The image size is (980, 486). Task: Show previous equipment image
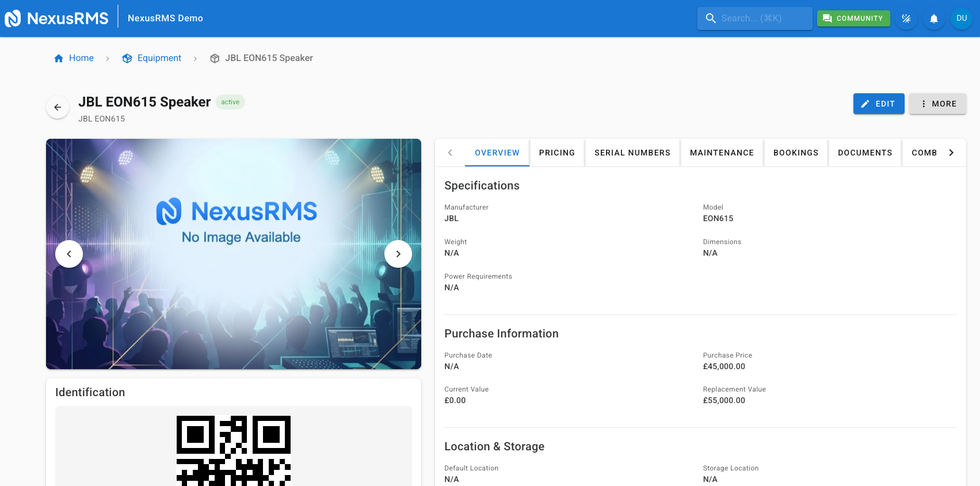(69, 254)
